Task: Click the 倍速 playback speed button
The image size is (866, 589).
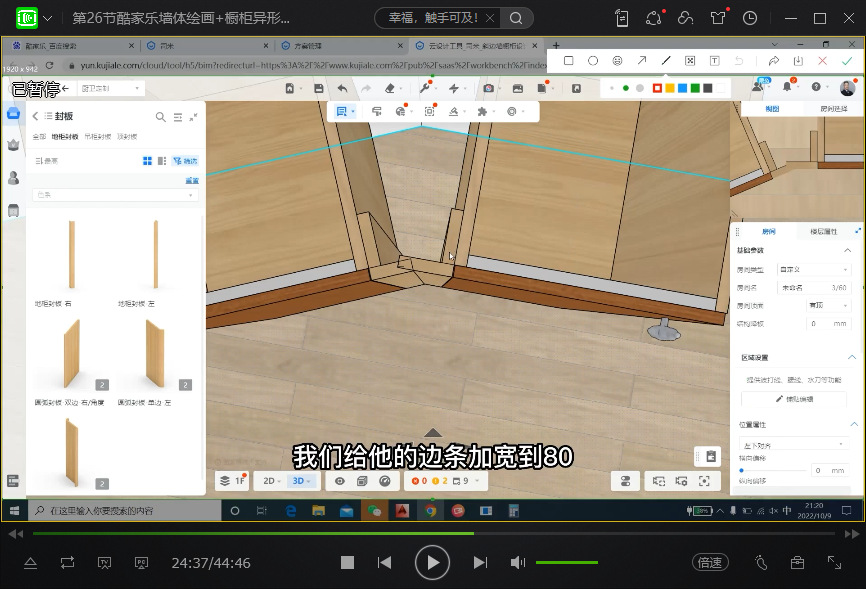Action: click(710, 563)
